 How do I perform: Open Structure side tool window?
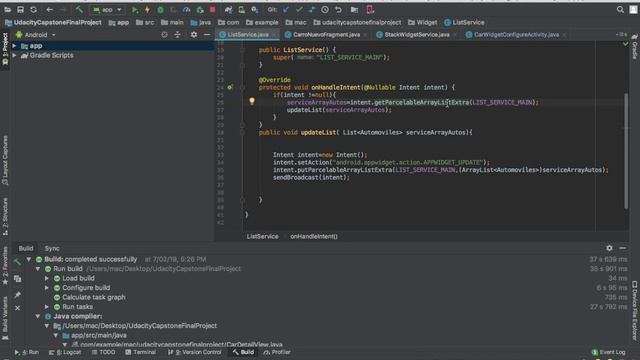tap(5, 216)
